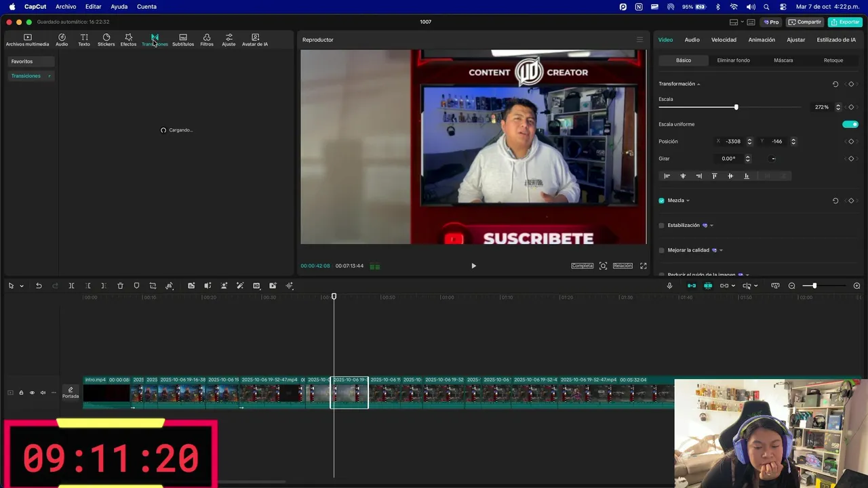Mute the main video track
The image size is (868, 488).
[43, 392]
